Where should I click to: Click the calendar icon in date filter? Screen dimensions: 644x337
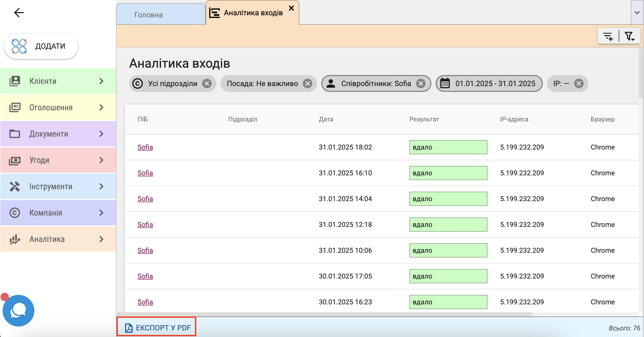[445, 84]
